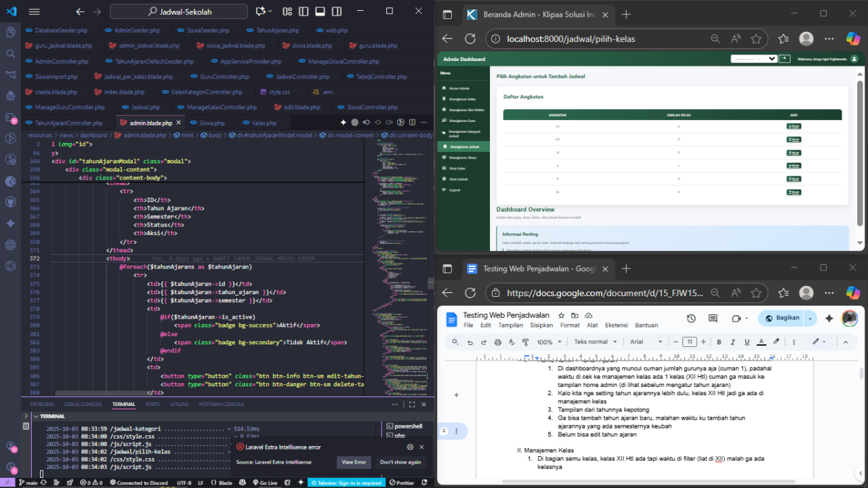This screenshot has width=868, height=488.
Task: Open the VS Code Explorer view
Action: pyautogui.click(x=10, y=32)
